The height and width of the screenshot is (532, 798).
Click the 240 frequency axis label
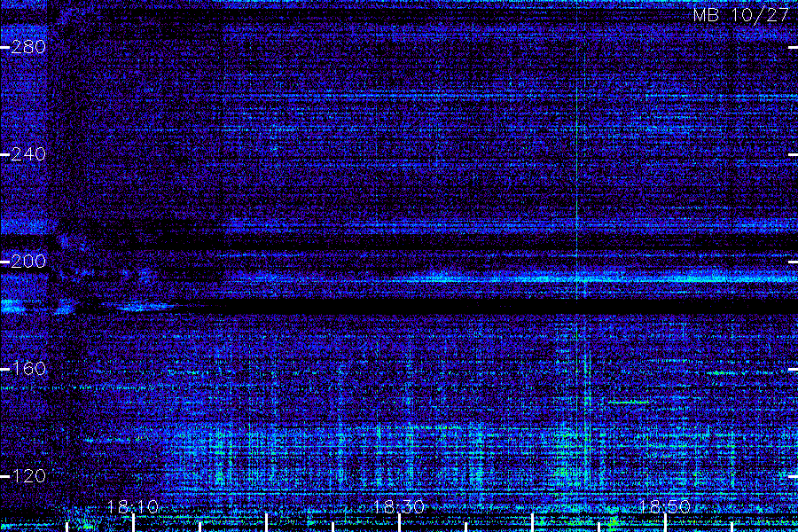point(28,154)
